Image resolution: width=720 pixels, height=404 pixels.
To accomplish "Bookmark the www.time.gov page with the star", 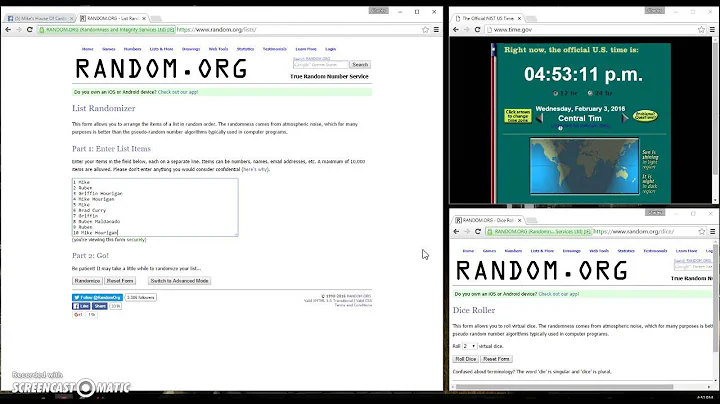I will click(x=701, y=29).
